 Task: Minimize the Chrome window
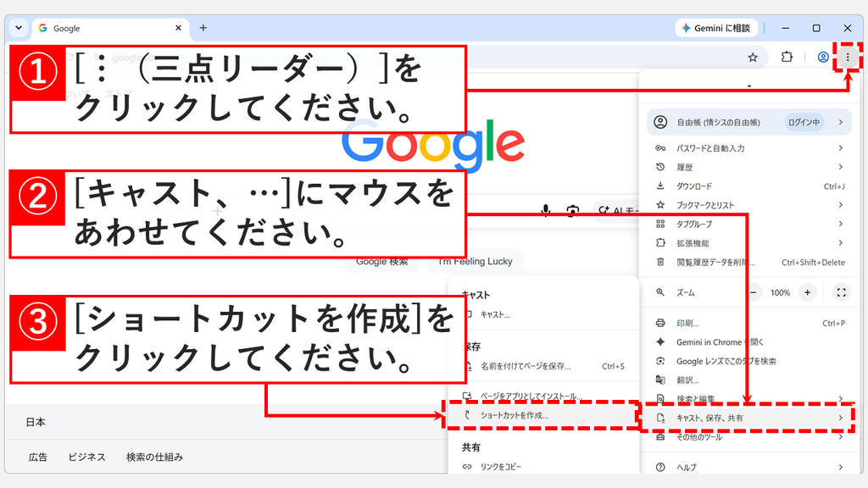point(786,28)
